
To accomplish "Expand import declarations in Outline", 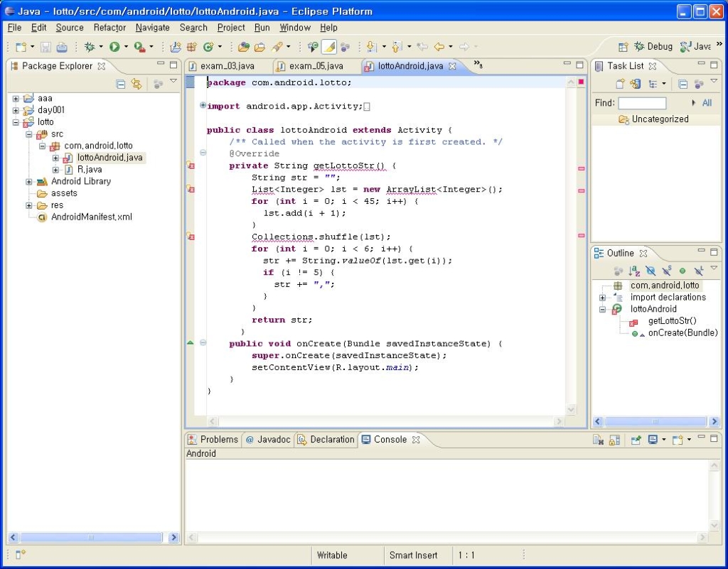I will (x=603, y=298).
